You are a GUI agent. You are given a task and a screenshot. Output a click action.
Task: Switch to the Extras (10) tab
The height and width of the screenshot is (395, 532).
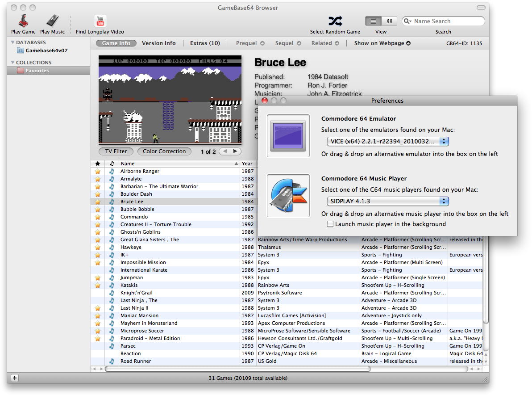(205, 43)
